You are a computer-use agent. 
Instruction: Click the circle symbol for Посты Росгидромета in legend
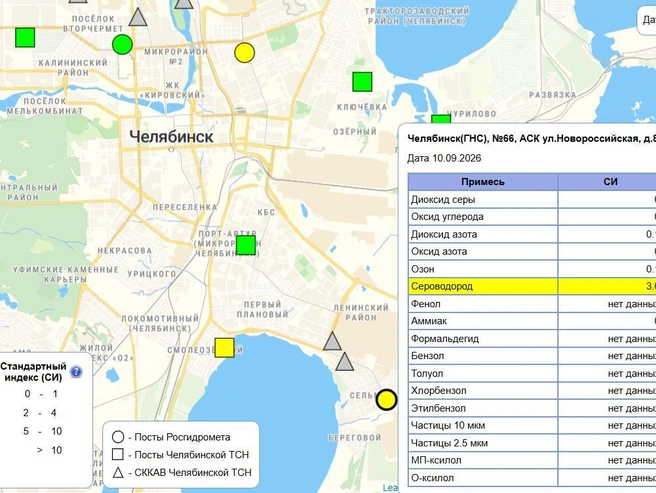pyautogui.click(x=118, y=437)
